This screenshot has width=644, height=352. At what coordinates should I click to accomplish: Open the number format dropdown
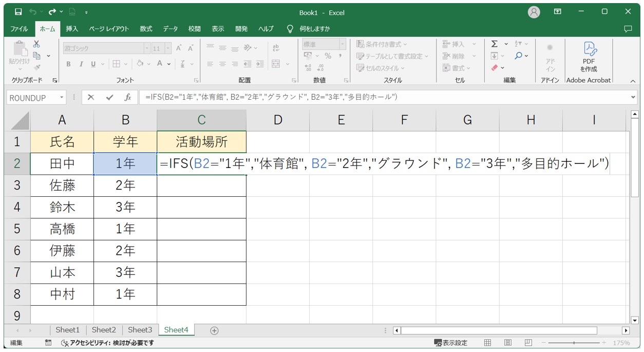(342, 44)
